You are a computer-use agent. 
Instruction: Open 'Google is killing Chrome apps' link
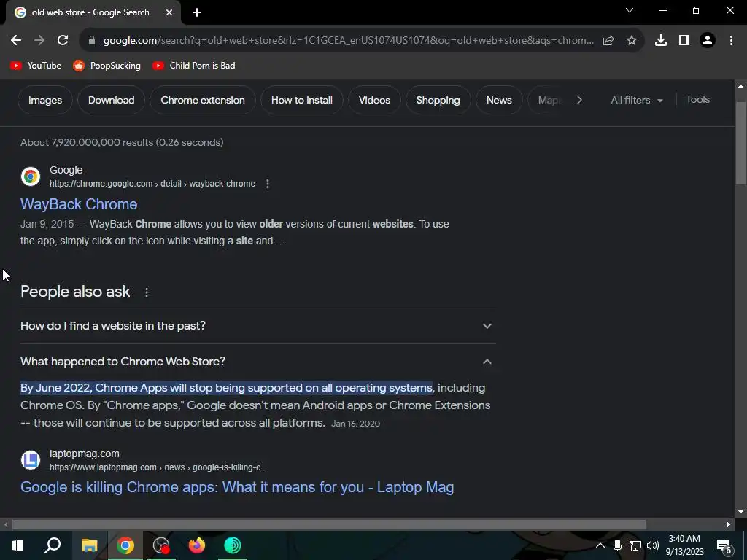(x=237, y=487)
